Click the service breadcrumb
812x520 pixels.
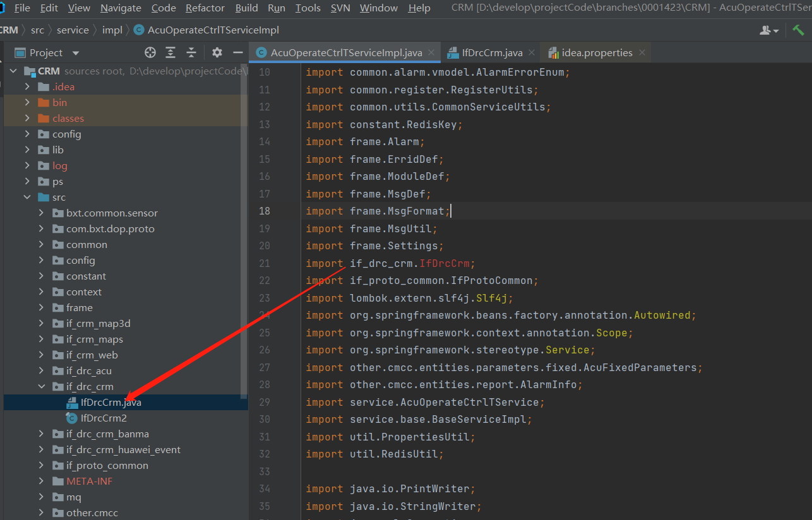pos(73,30)
